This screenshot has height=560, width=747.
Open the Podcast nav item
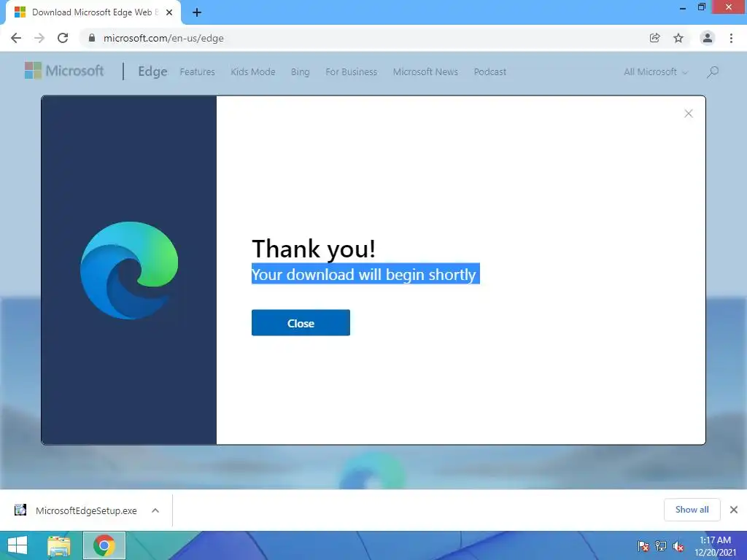489,72
